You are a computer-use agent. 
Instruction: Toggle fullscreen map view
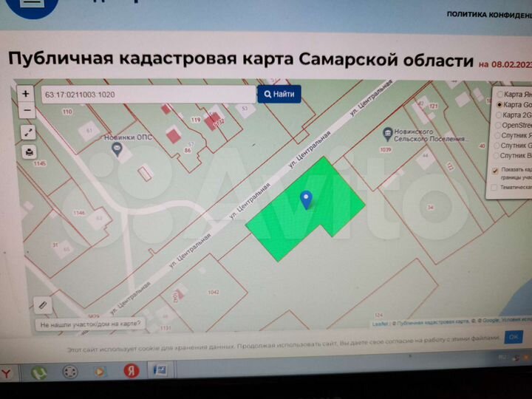click(x=27, y=132)
